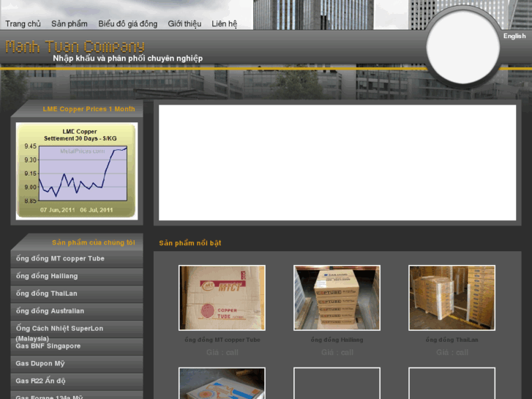Open the LME Copper price chart image
The height and width of the screenshot is (399, 532).
(77, 171)
